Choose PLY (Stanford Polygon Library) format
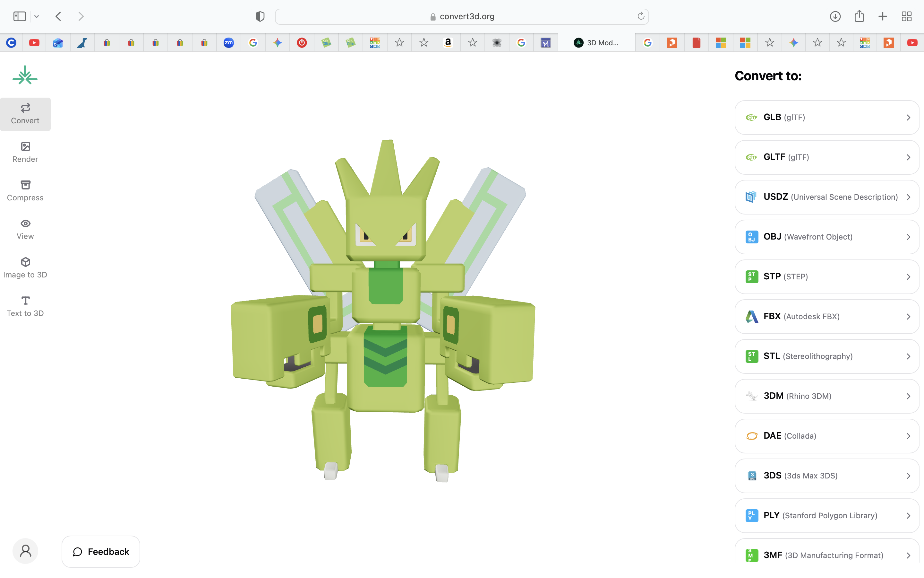 pyautogui.click(x=827, y=515)
